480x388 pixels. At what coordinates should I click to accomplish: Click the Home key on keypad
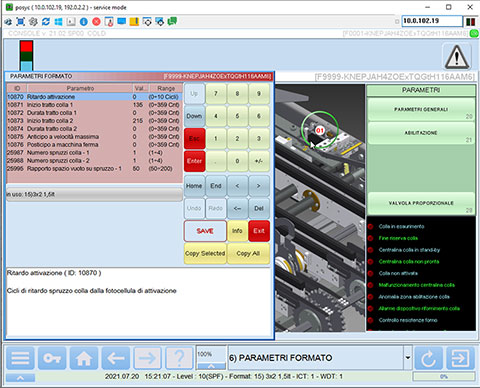194,186
